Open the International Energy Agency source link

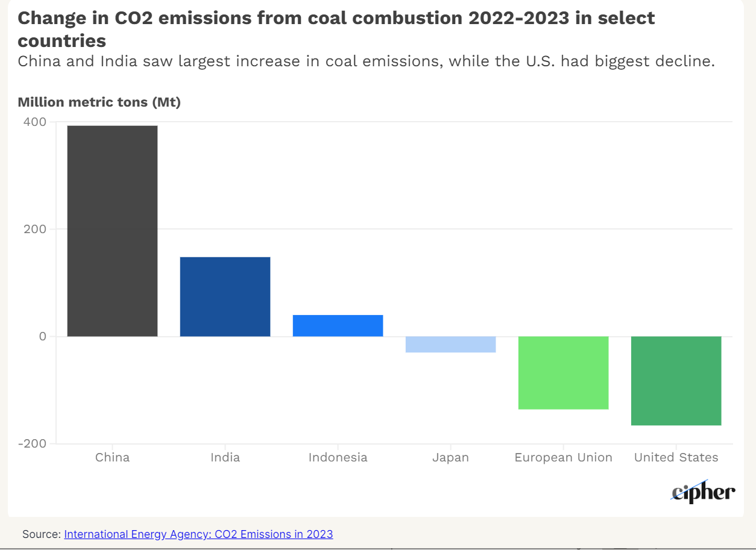pyautogui.click(x=198, y=534)
